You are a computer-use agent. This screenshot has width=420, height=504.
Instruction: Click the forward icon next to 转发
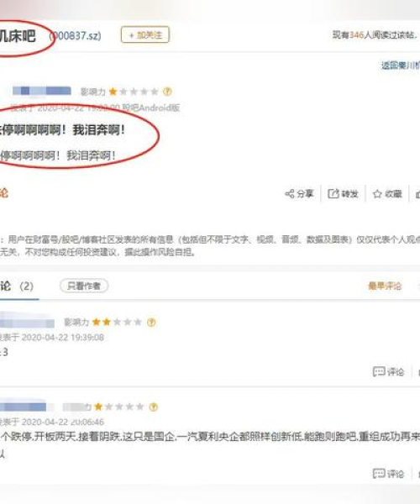(x=333, y=194)
